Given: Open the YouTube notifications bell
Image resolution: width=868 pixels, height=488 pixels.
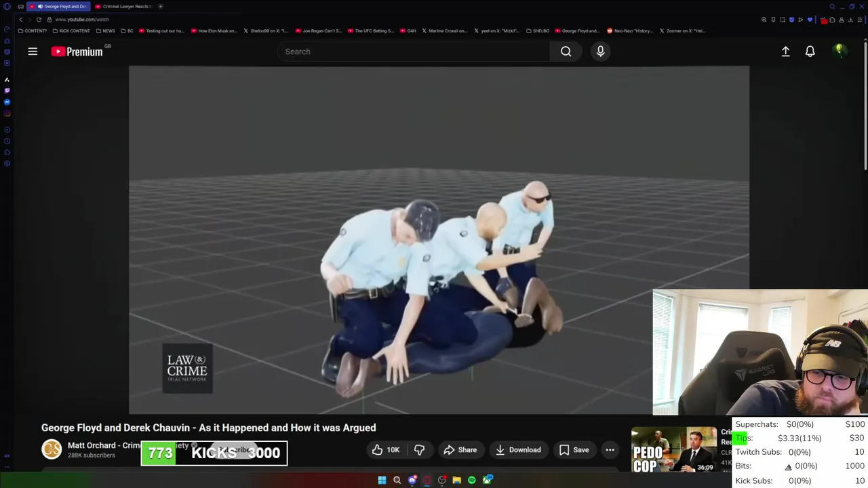Looking at the screenshot, I should tap(810, 52).
